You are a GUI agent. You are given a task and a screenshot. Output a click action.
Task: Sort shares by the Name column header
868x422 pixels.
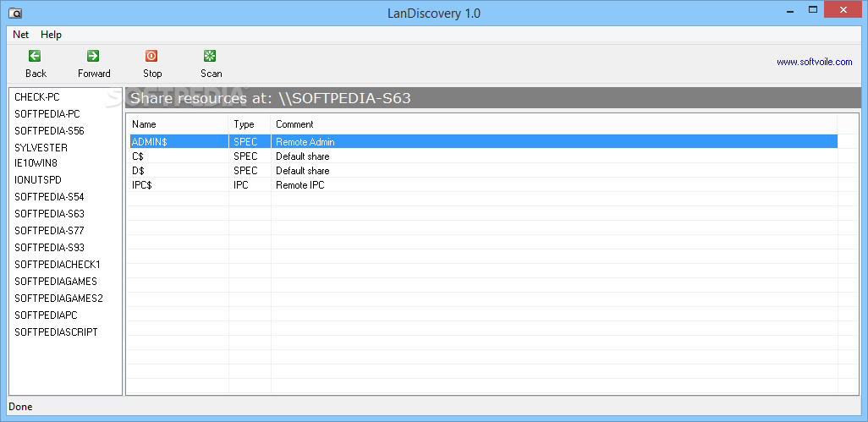(x=178, y=123)
